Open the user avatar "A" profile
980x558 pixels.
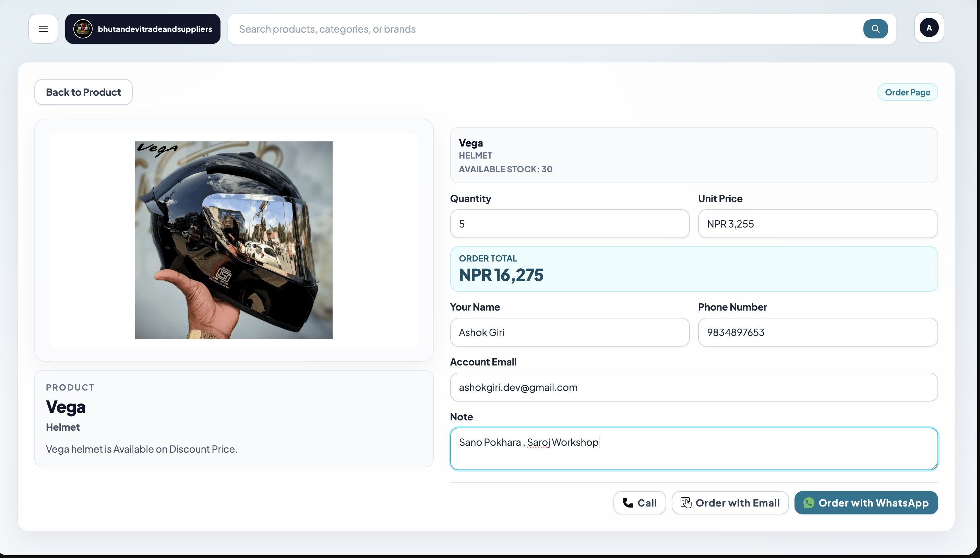pos(929,27)
